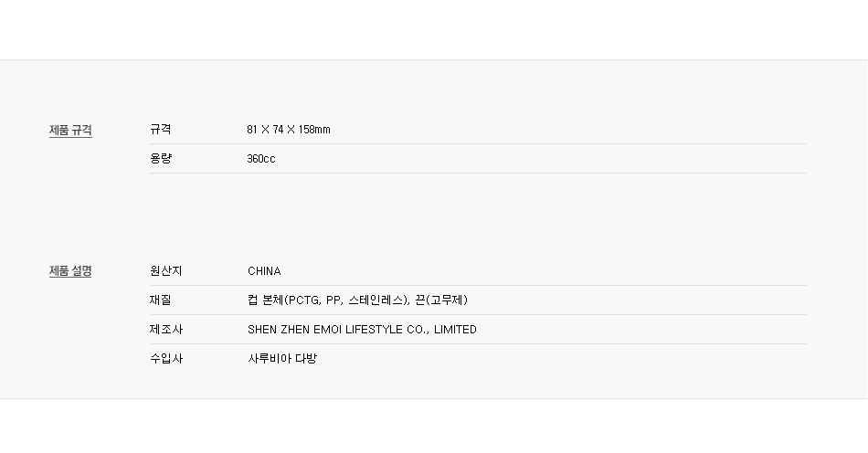Select the 규격 row label
This screenshot has width=868, height=453.
(161, 130)
